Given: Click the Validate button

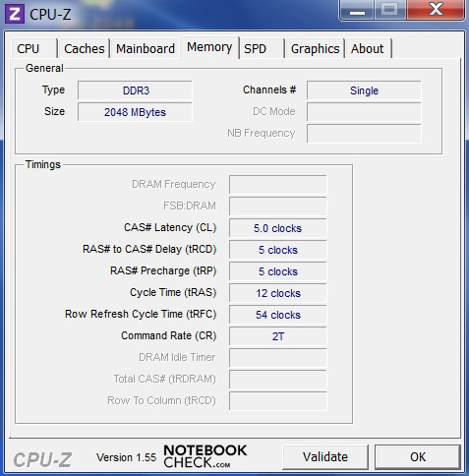Looking at the screenshot, I should click(325, 457).
